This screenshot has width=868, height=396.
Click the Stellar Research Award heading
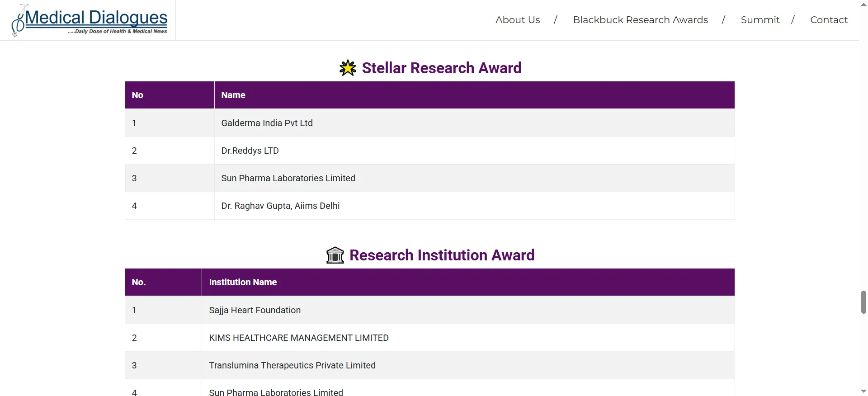pos(442,68)
